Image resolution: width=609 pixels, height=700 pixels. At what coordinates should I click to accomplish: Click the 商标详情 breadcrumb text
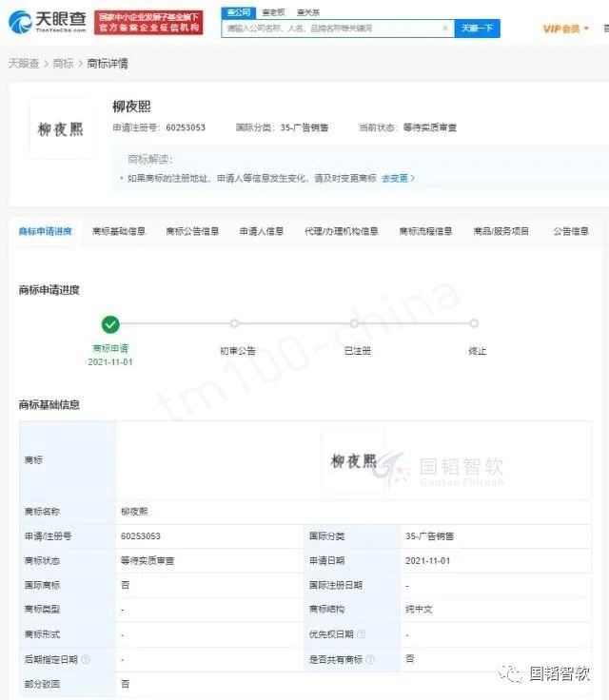click(x=108, y=64)
